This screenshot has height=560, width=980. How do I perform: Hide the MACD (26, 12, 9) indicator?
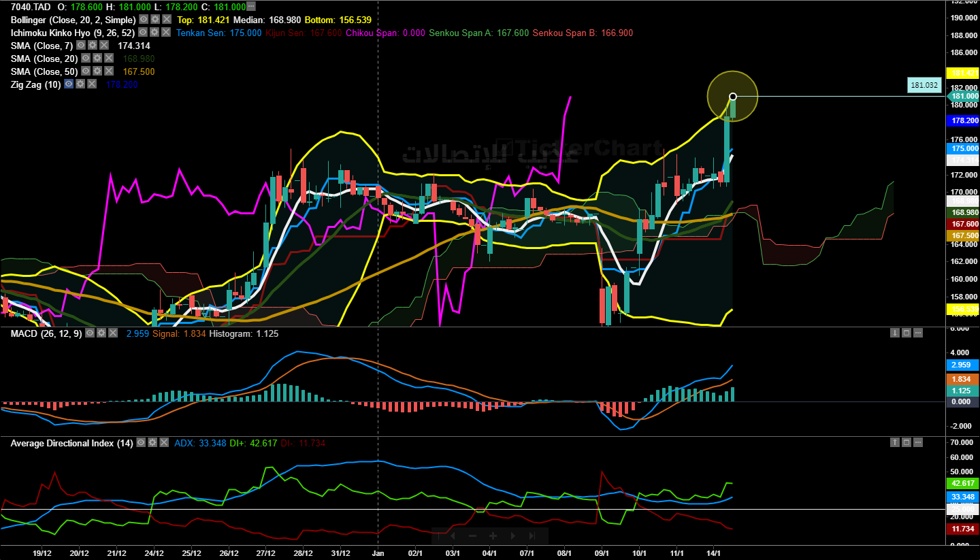(x=90, y=333)
